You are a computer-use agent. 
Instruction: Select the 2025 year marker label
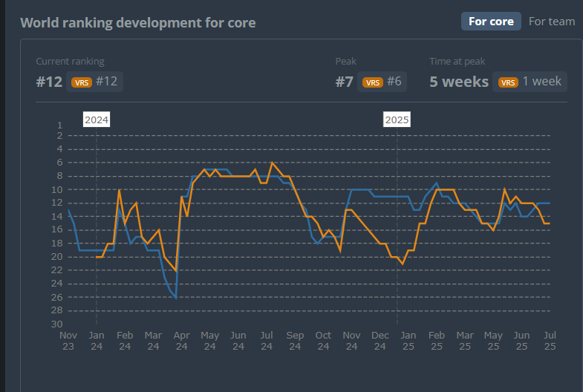397,120
